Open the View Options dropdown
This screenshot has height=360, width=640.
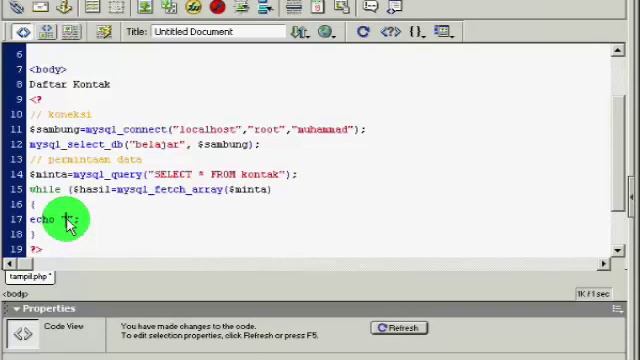click(x=444, y=32)
